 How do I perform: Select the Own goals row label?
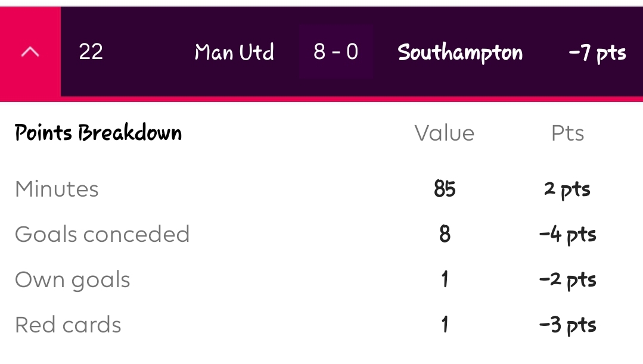[72, 279]
